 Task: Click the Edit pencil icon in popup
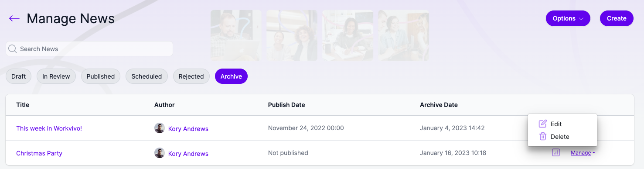543,124
